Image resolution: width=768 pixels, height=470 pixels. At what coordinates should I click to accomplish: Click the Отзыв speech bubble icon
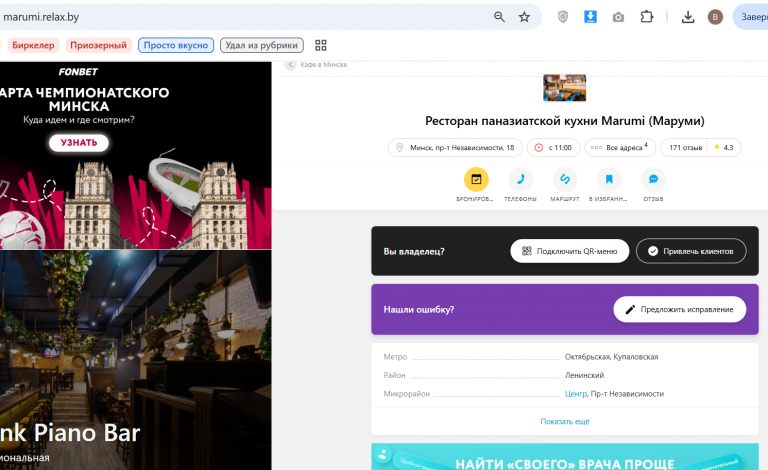pyautogui.click(x=653, y=180)
